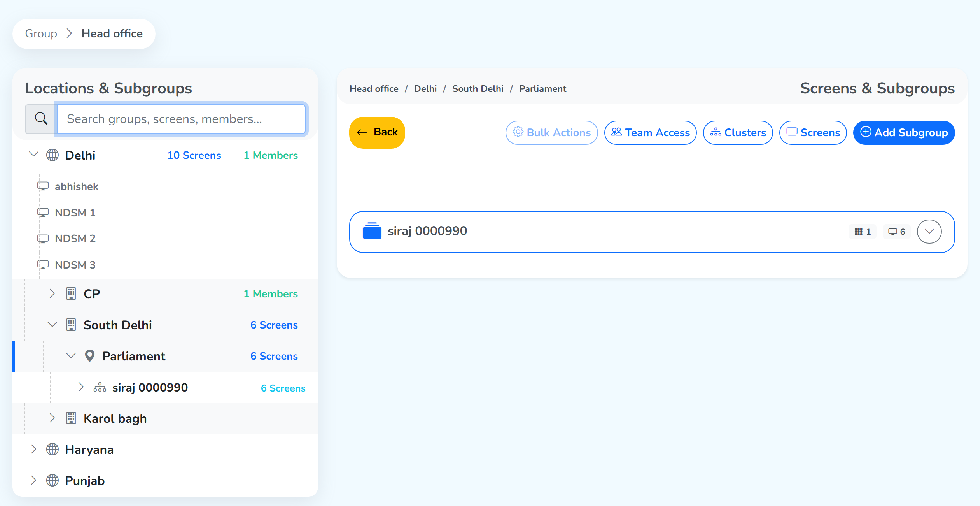This screenshot has height=506, width=980.
Task: Expand the Haryana tree node
Action: click(34, 449)
